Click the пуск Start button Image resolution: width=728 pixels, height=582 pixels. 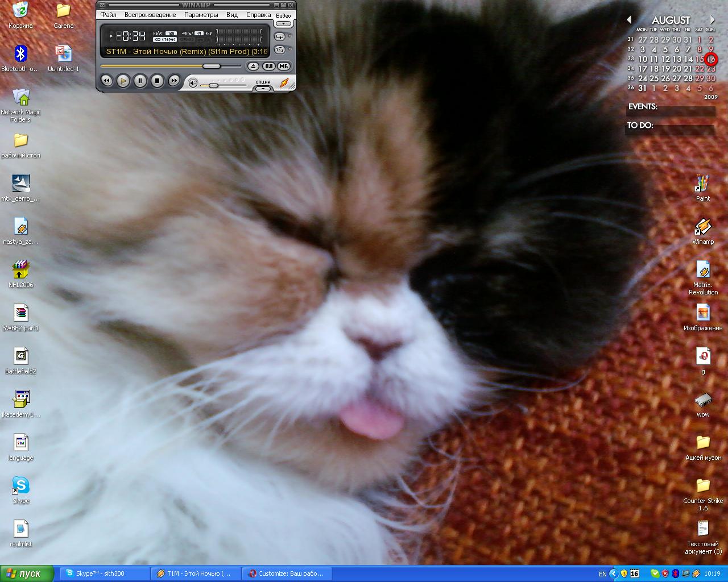click(27, 573)
